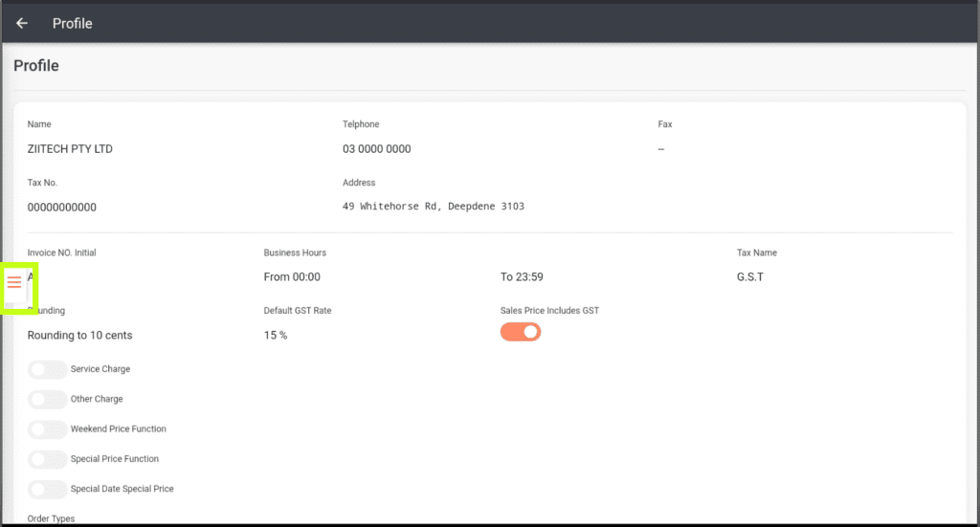Click the G.S.T Tax Name value
Image resolution: width=980 pixels, height=527 pixels.
click(750, 277)
